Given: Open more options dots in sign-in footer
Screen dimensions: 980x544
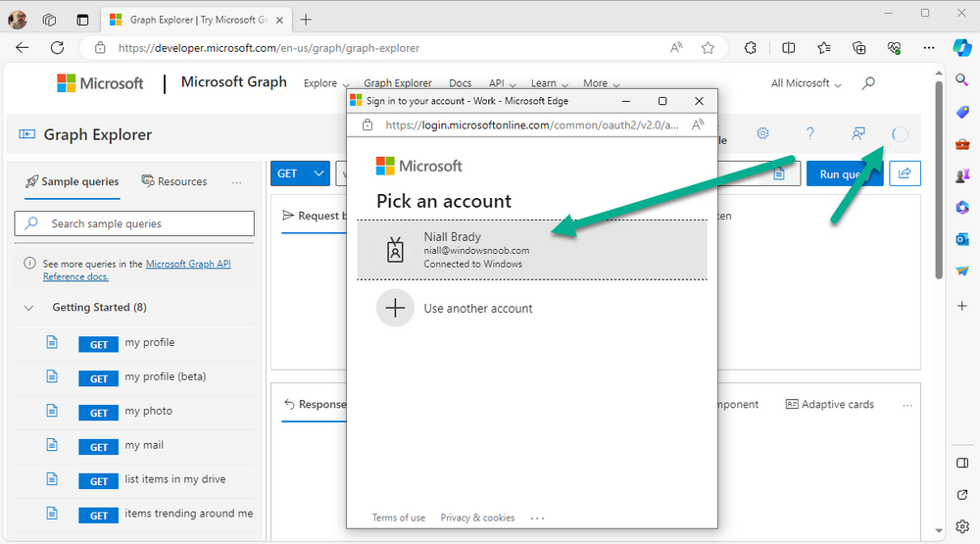Looking at the screenshot, I should click(x=537, y=518).
